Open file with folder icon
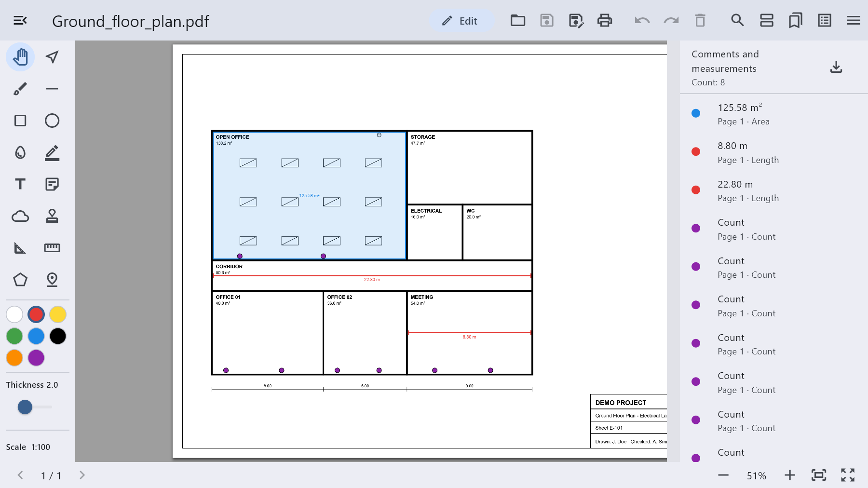The width and height of the screenshot is (868, 488). pyautogui.click(x=518, y=20)
